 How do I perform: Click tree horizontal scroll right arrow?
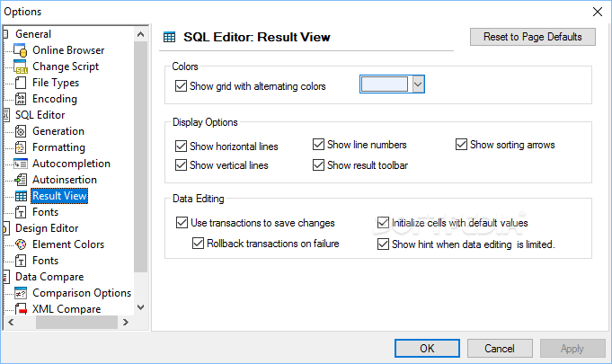pyautogui.click(x=125, y=323)
